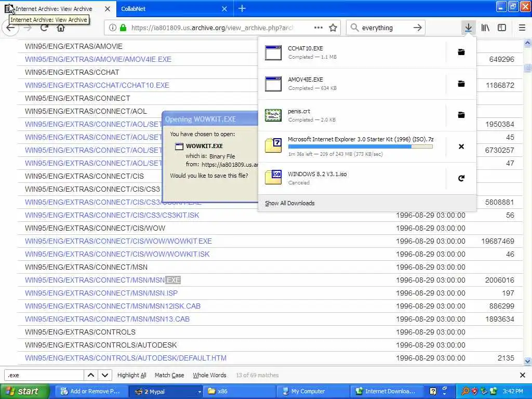Open the highlighted MSN.EXE link
532x399 pixels.
click(102, 280)
